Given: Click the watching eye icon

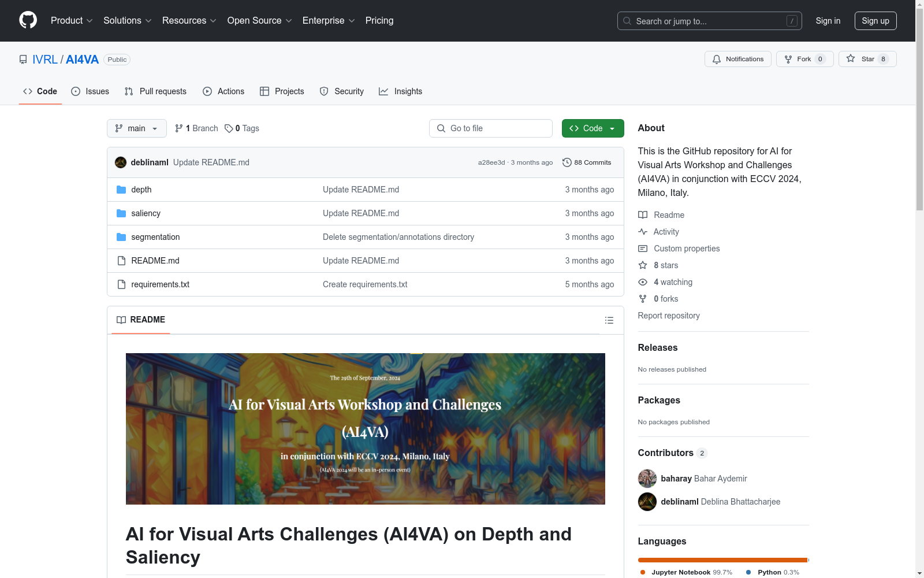Looking at the screenshot, I should coord(643,282).
